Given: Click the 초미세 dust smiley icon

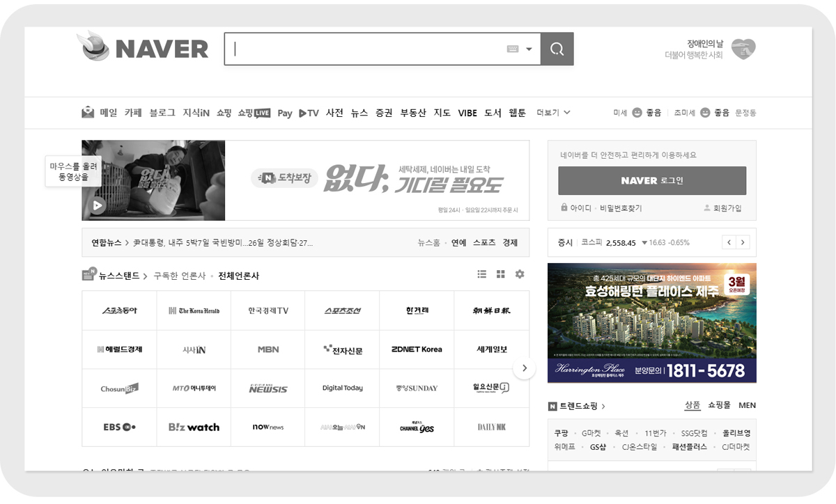Looking at the screenshot, I should point(705,112).
